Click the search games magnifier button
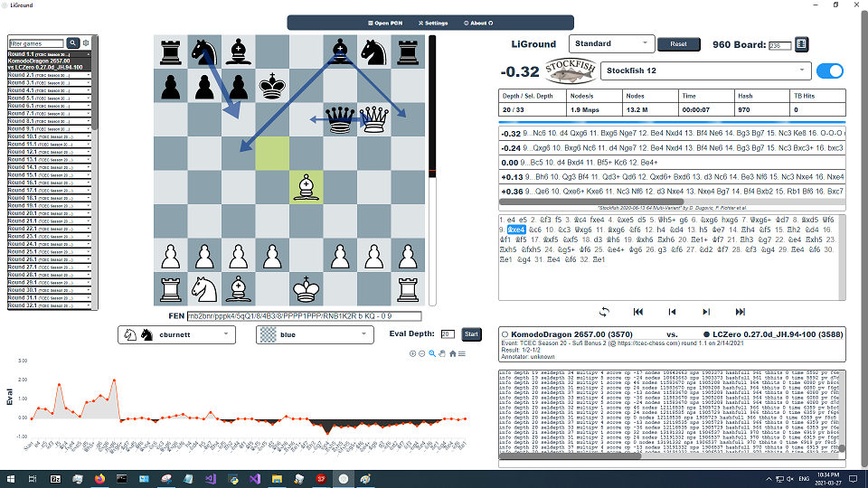This screenshot has height=488, width=868. 72,42
